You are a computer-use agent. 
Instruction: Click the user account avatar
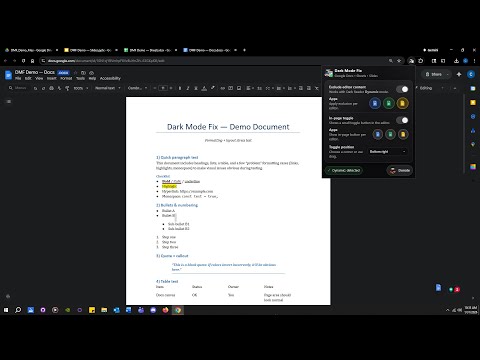click(471, 74)
